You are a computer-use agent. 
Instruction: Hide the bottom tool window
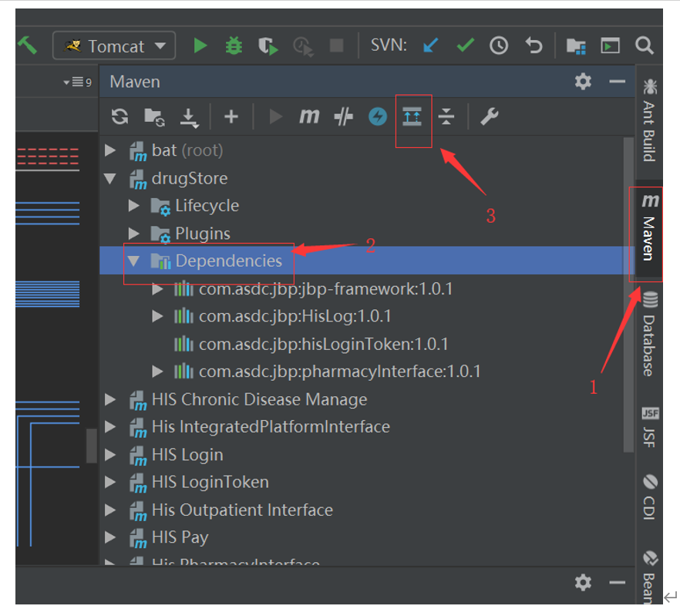pos(617,582)
